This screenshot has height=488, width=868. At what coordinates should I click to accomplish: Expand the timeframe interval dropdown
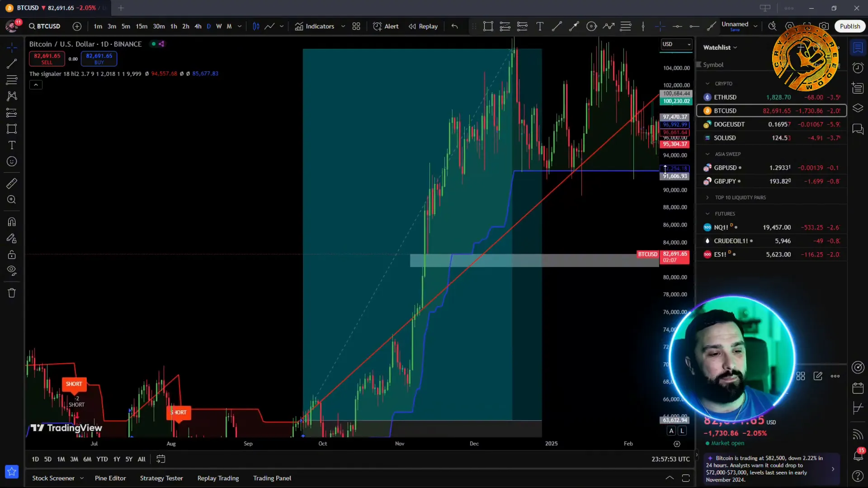[x=240, y=26]
